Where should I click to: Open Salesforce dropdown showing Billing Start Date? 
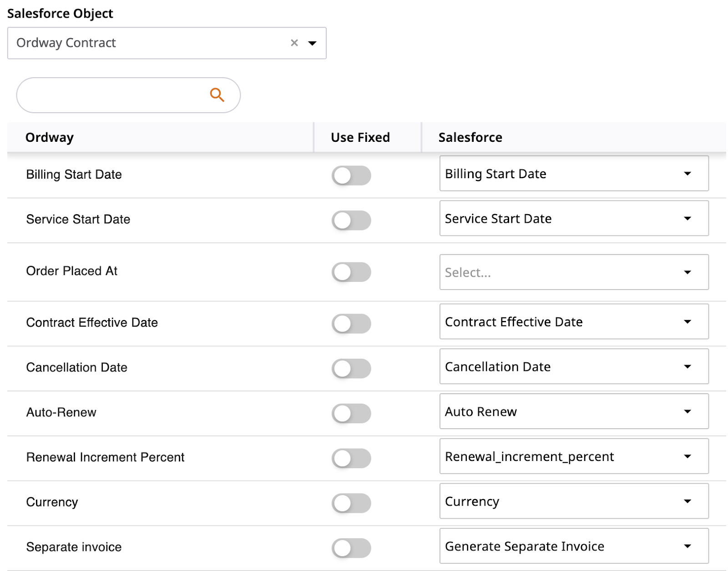click(574, 173)
